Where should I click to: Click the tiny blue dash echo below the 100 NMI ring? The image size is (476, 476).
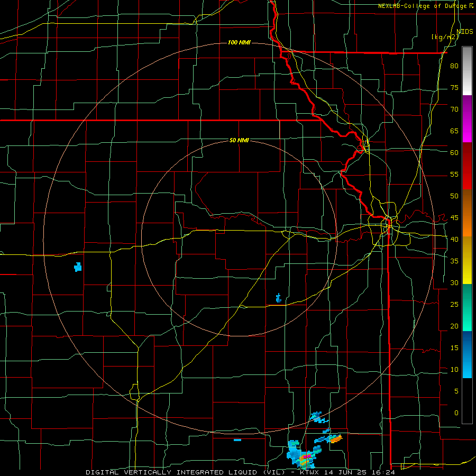click(237, 440)
